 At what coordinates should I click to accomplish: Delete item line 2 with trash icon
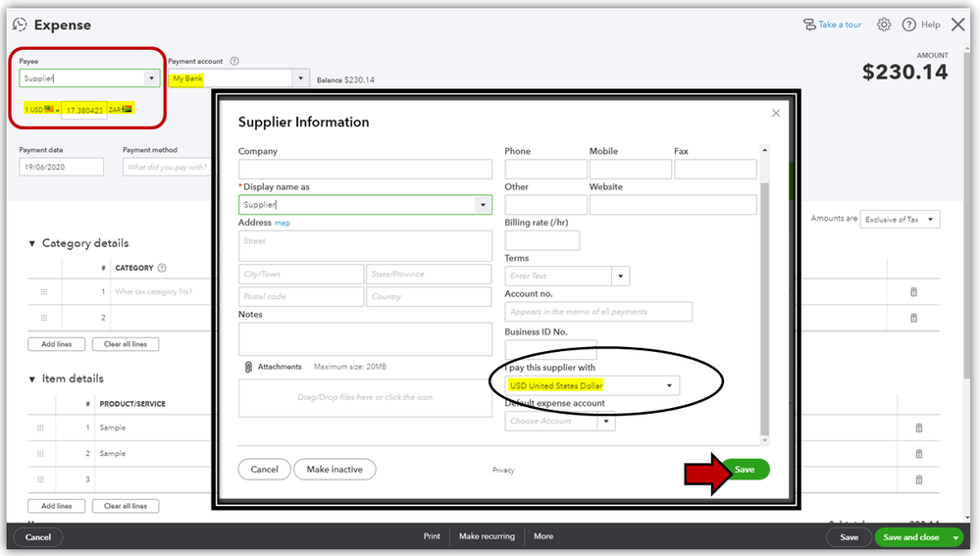(x=919, y=454)
